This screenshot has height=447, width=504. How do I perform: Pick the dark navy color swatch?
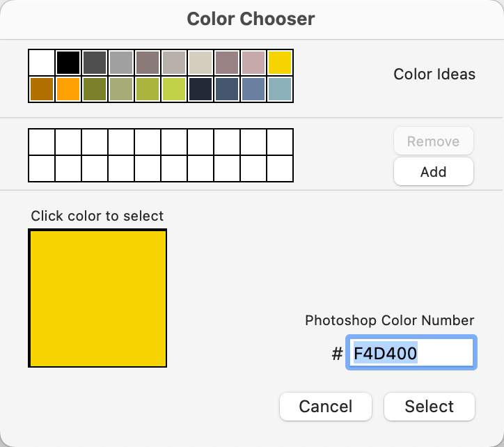[200, 89]
